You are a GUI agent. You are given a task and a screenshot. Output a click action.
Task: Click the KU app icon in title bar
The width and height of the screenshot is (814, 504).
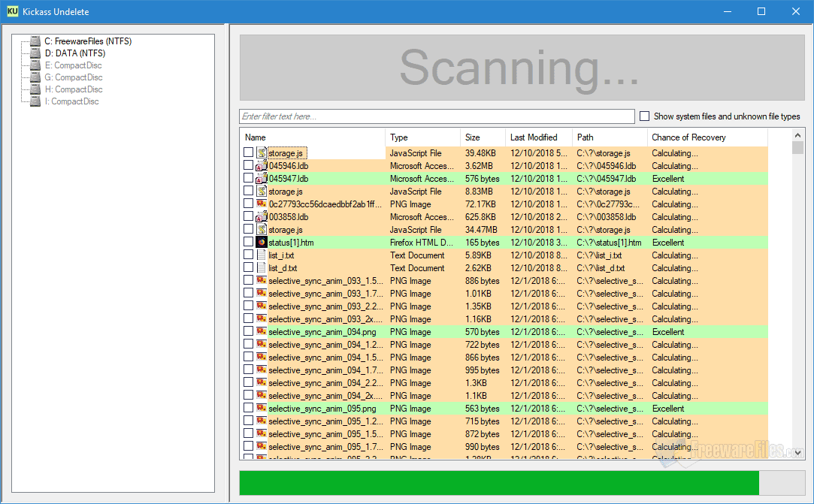tap(12, 11)
